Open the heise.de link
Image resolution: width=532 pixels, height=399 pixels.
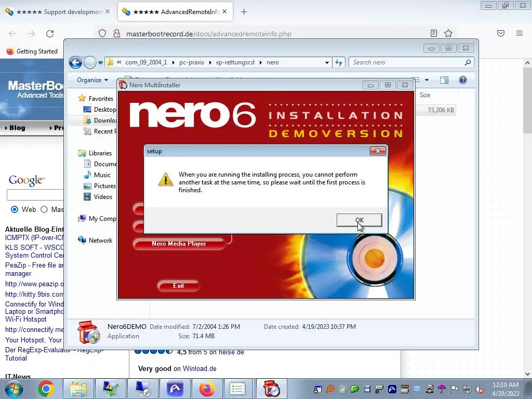pyautogui.click(x=231, y=352)
